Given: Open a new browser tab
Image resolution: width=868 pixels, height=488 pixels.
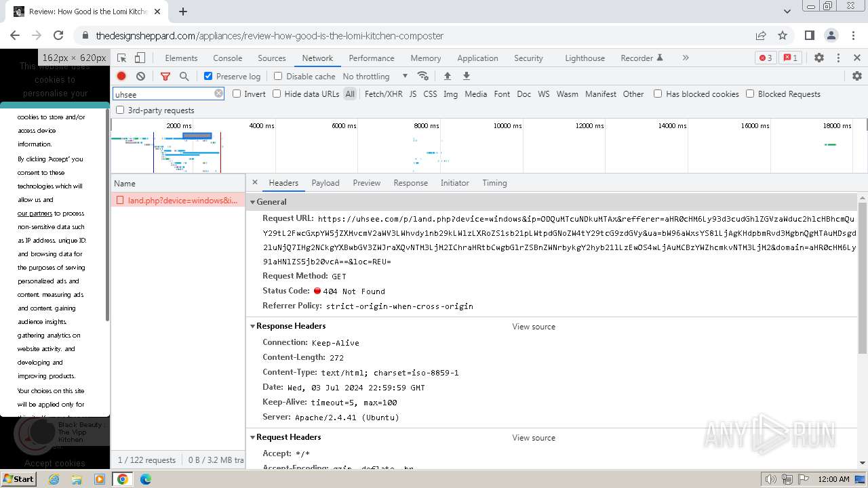Looking at the screenshot, I should click(x=183, y=12).
